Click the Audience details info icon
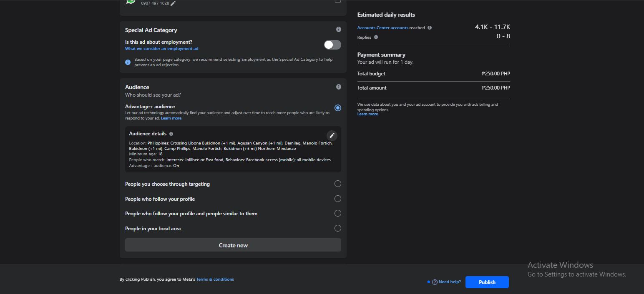Viewport: 644px width, 294px height. click(x=171, y=134)
